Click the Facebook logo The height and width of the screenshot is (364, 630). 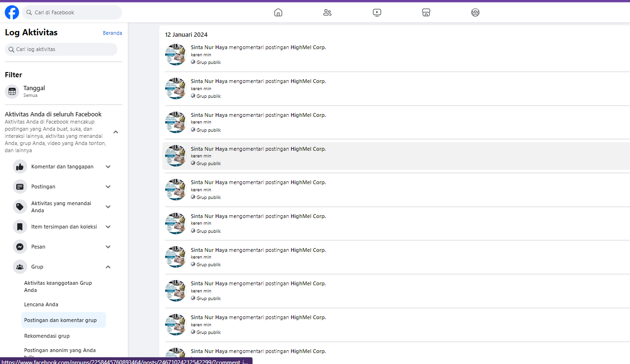tap(12, 12)
